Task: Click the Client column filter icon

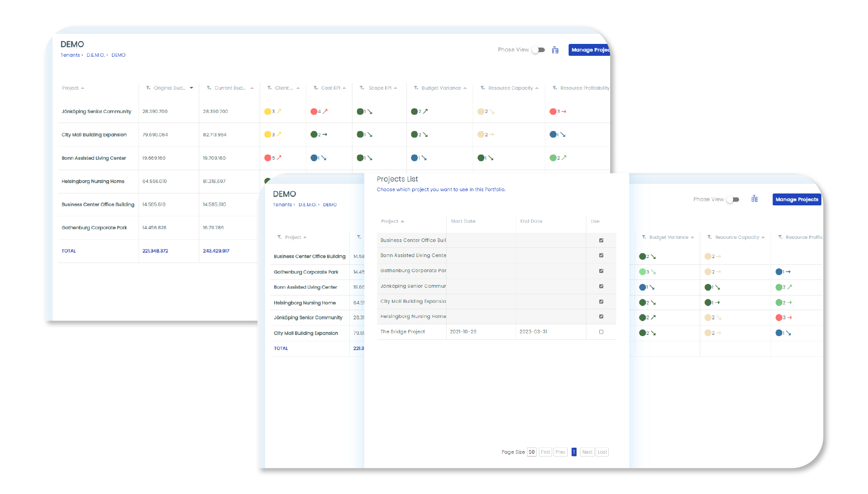Action: 270,88
